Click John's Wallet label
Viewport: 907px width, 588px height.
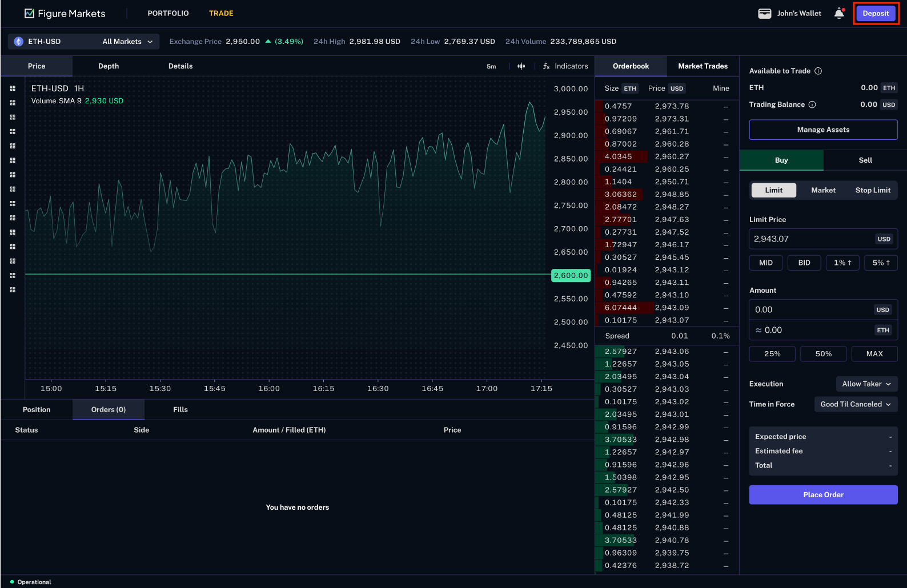coord(799,14)
